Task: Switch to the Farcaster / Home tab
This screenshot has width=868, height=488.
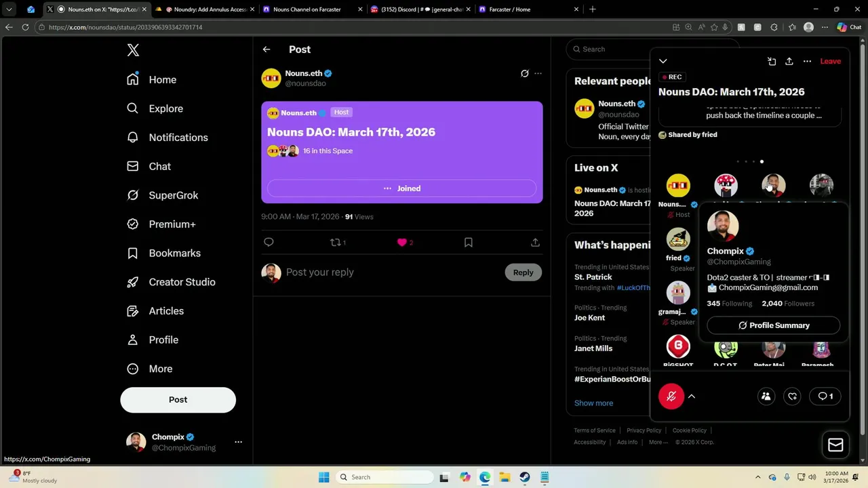Action: (x=529, y=9)
